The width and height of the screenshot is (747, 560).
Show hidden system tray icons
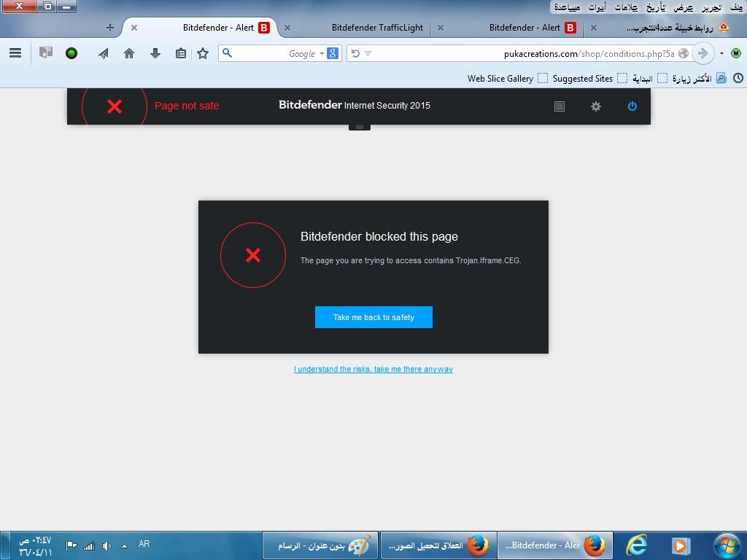(x=124, y=546)
